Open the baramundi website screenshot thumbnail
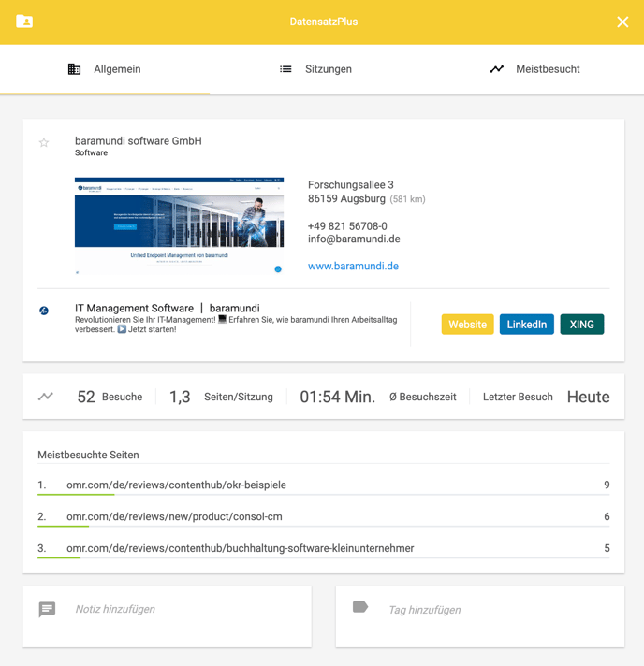 (x=179, y=225)
